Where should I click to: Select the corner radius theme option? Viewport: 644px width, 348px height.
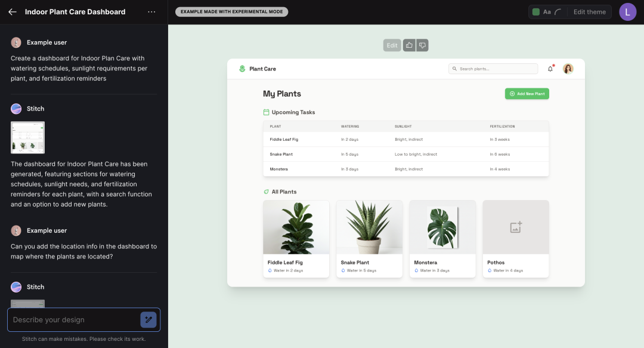coord(558,12)
